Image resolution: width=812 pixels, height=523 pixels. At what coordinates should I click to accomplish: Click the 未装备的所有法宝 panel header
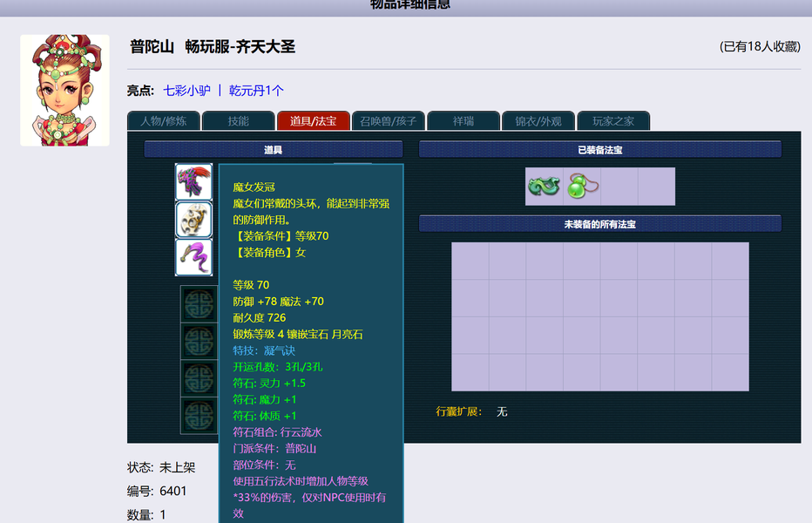click(x=600, y=224)
